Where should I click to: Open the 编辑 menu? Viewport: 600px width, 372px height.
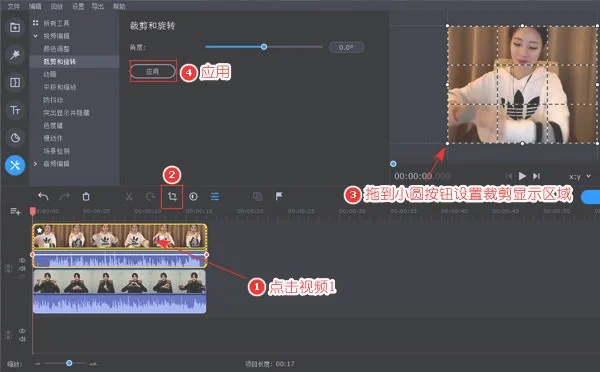tap(35, 6)
